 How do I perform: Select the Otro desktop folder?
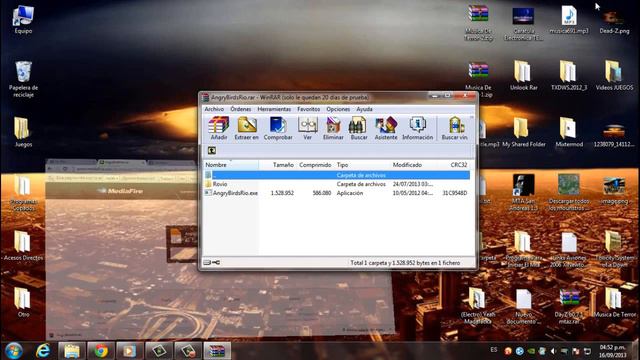click(23, 302)
